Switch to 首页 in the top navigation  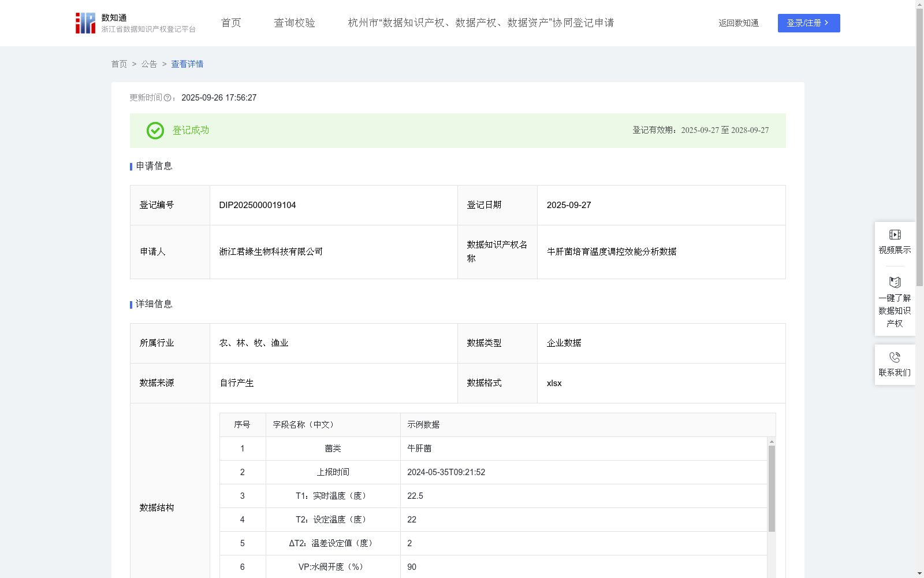[230, 23]
